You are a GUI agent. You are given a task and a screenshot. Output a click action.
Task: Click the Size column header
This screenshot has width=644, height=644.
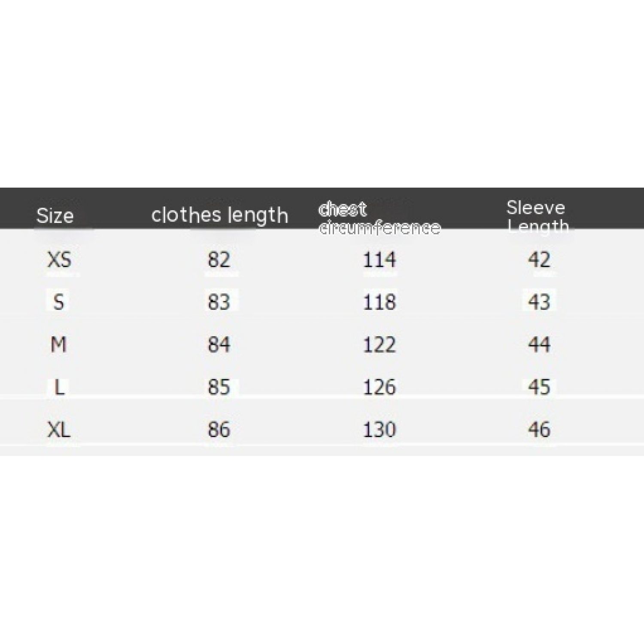point(55,216)
